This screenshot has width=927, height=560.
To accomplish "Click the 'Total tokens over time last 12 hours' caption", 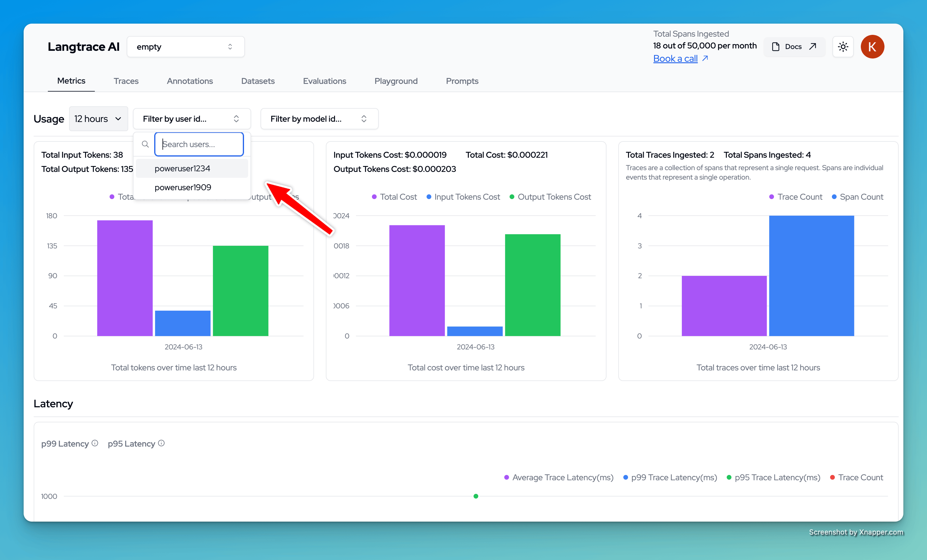I will [x=174, y=367].
